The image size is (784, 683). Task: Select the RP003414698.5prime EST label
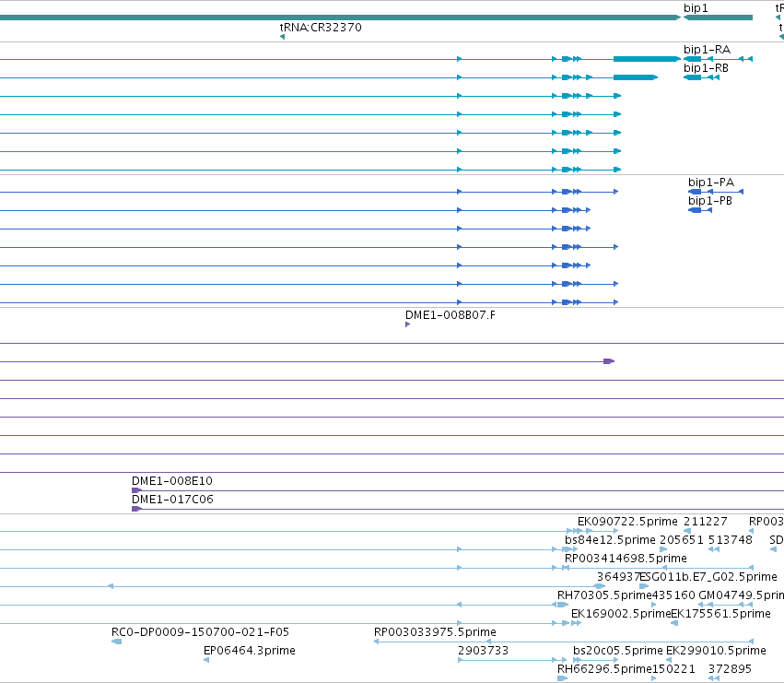click(x=626, y=559)
